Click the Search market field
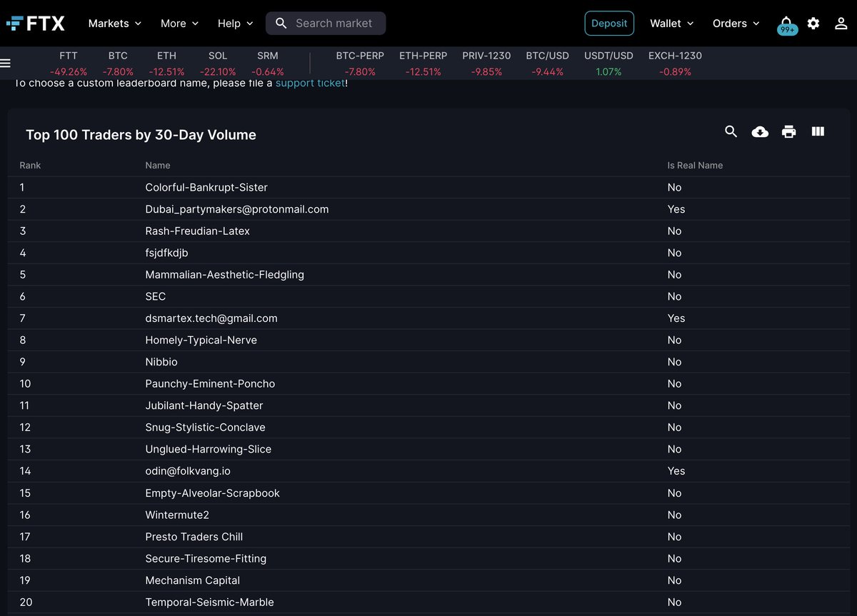857x616 pixels. tap(326, 24)
